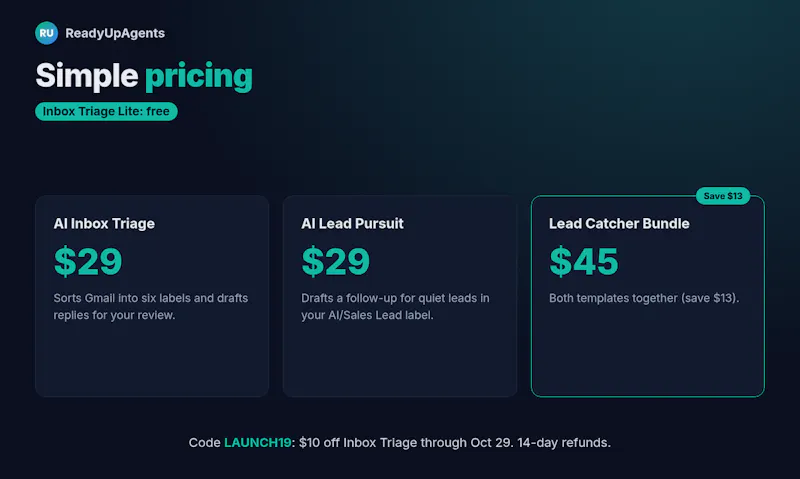This screenshot has height=479, width=800.
Task: Select the $29 price on Inbox Triage
Action: pyautogui.click(x=88, y=261)
